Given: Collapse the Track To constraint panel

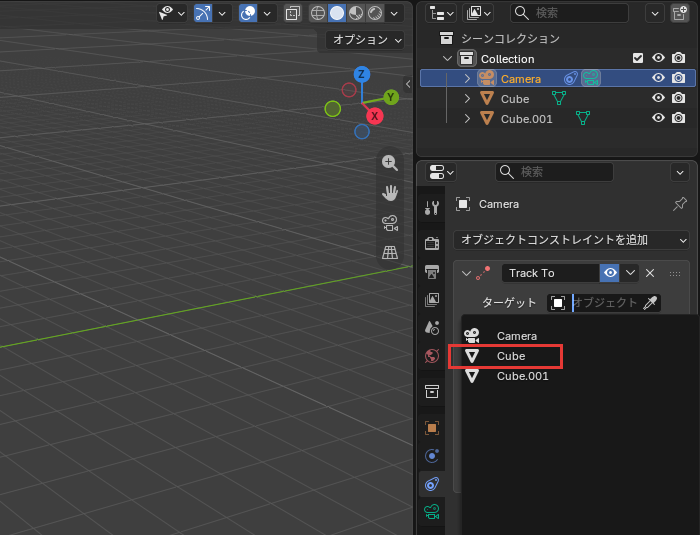Looking at the screenshot, I should click(466, 273).
